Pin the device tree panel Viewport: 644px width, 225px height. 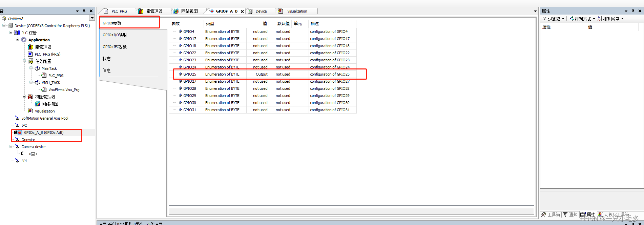tap(84, 11)
